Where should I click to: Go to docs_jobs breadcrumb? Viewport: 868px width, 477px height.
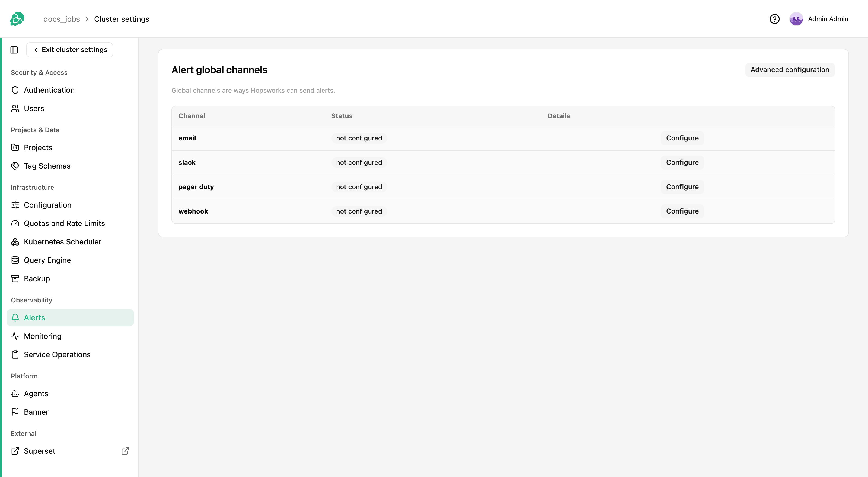[x=62, y=19]
